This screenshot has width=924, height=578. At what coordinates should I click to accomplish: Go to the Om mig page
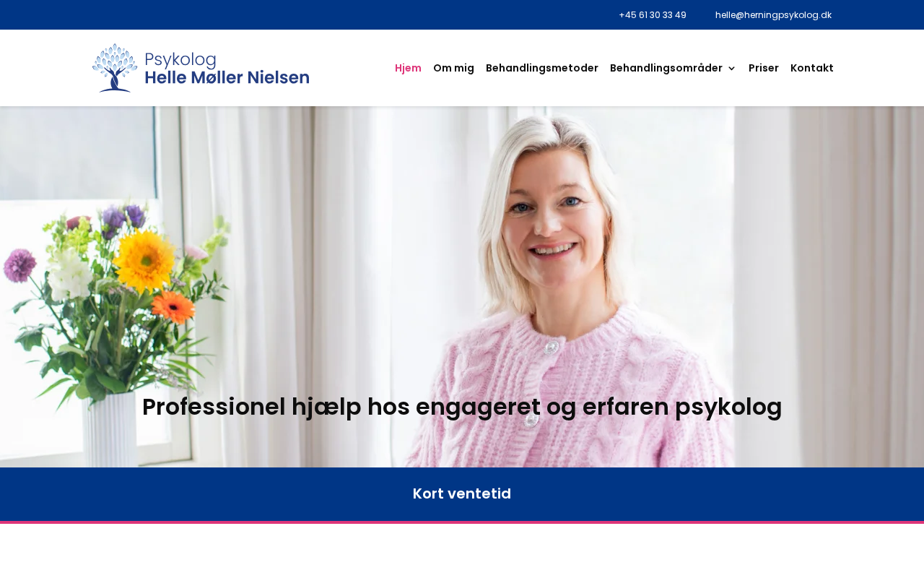pyautogui.click(x=453, y=68)
